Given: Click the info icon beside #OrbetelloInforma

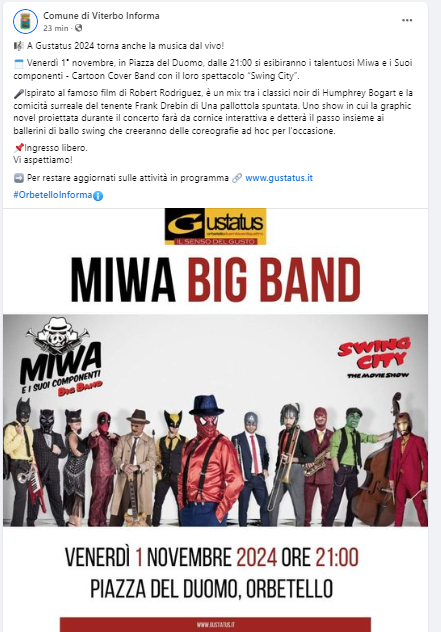Looking at the screenshot, I should (x=98, y=196).
